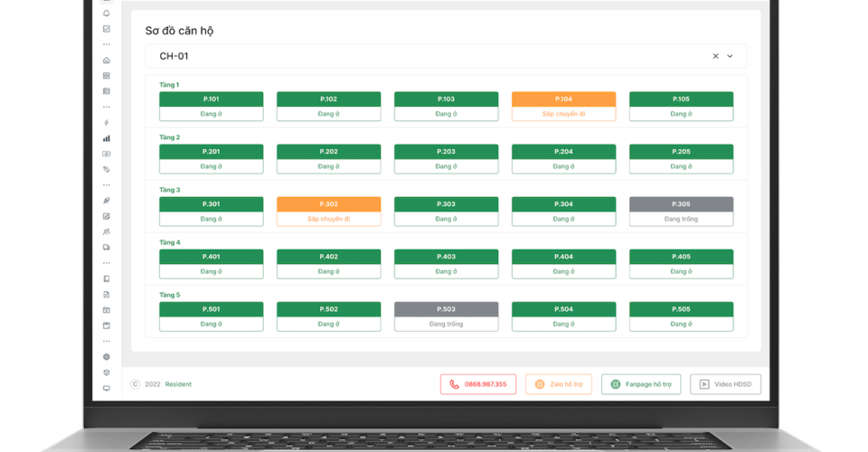Click the monitor icon at sidebar bottom
This screenshot has width=868, height=452.
(x=107, y=388)
